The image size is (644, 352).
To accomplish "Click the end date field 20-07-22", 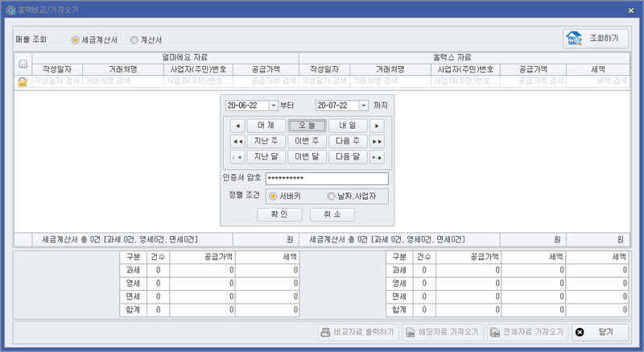I will 337,106.
